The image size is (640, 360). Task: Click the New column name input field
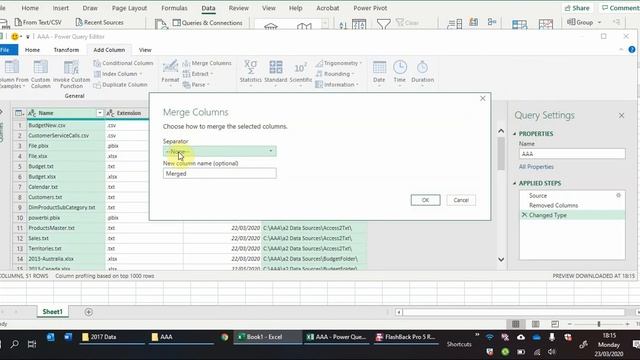(220, 173)
